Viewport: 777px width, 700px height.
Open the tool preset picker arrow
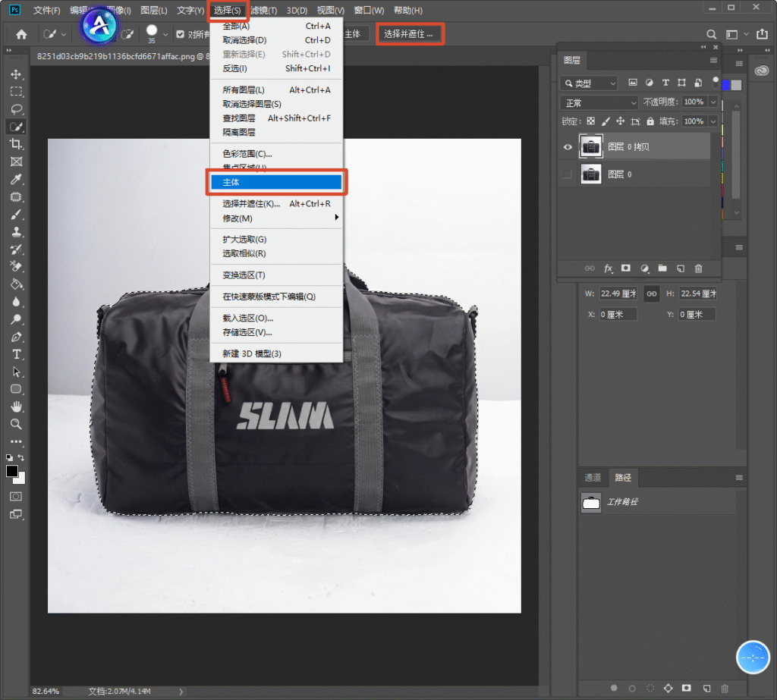(64, 35)
